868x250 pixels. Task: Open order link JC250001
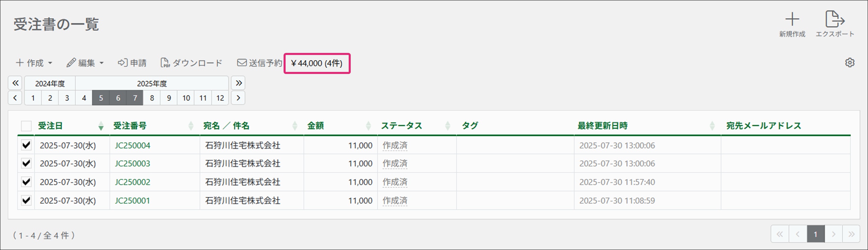tap(132, 200)
